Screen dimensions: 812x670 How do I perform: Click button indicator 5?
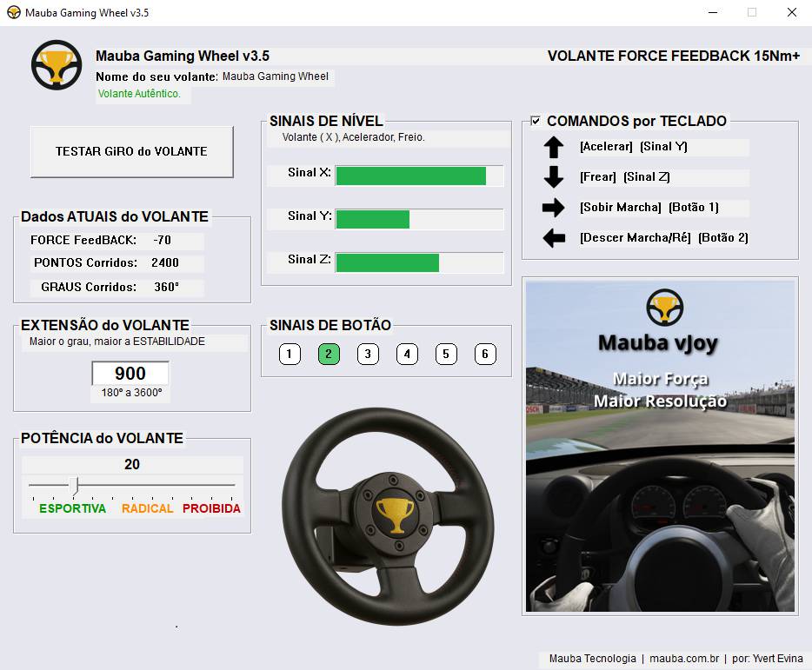click(x=446, y=355)
